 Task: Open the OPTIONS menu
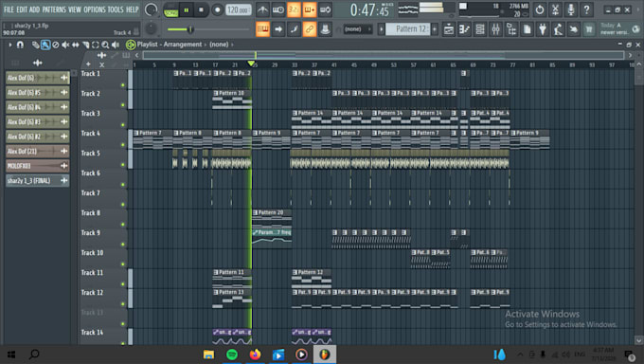click(95, 9)
